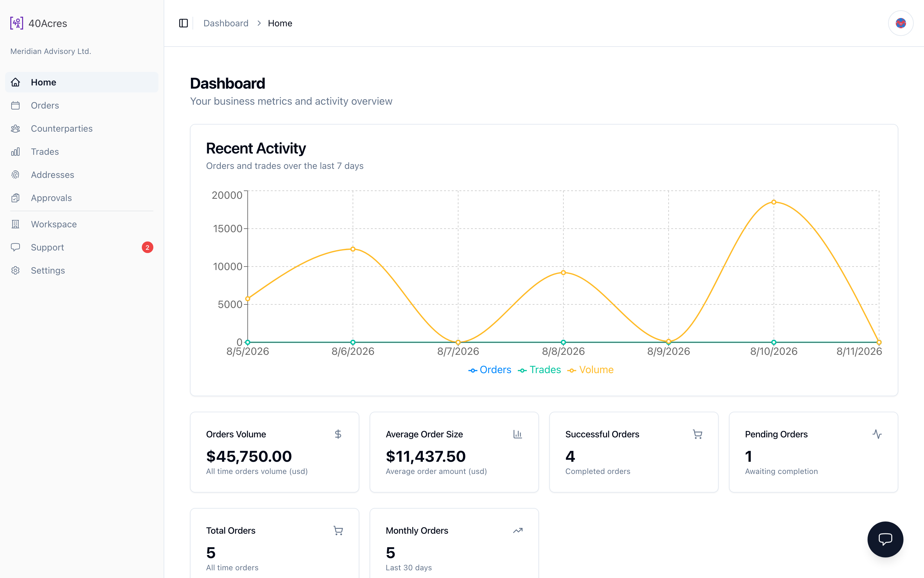The height and width of the screenshot is (578, 924).
Task: Click the 8/9/2026 axis label
Action: click(669, 351)
